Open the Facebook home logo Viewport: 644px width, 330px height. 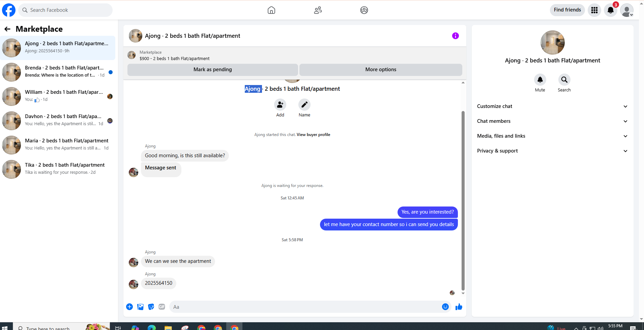(x=9, y=10)
